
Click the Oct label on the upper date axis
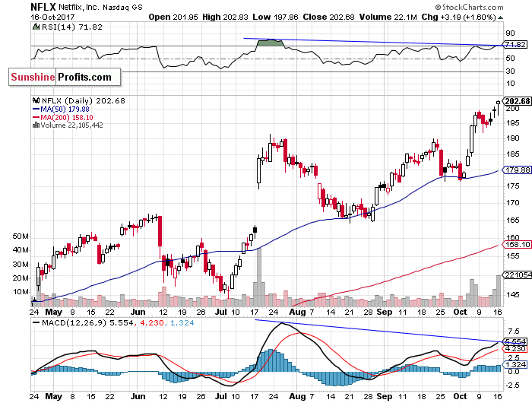460,312
